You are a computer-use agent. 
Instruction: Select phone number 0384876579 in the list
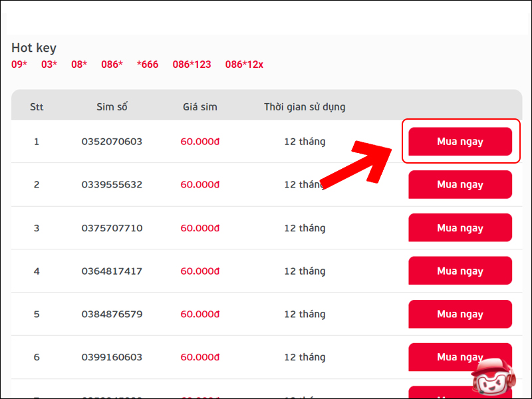(x=112, y=315)
